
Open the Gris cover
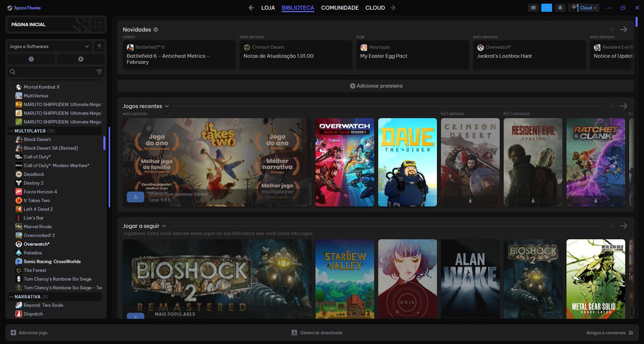(x=407, y=279)
